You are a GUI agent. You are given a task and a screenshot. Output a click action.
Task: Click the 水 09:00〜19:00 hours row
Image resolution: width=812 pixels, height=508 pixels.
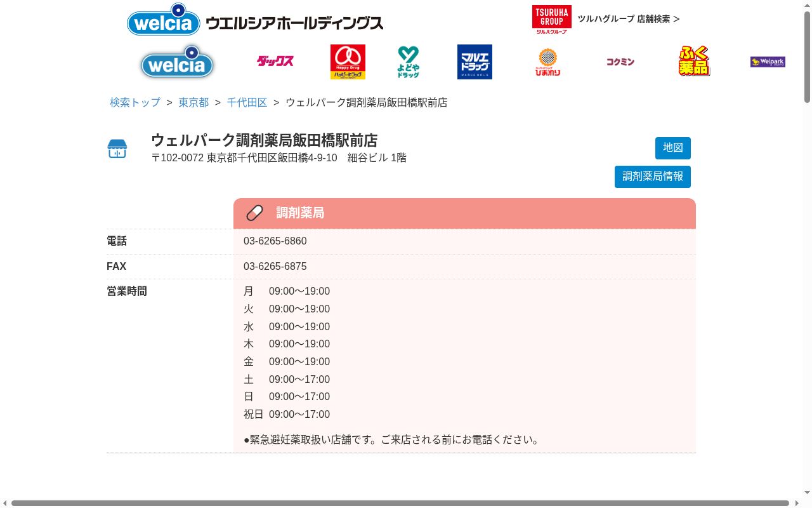click(287, 327)
